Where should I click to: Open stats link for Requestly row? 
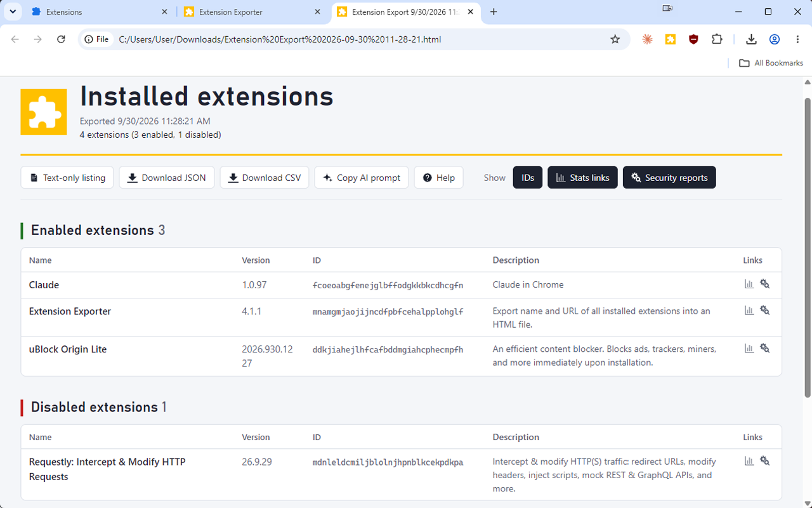[749, 460]
